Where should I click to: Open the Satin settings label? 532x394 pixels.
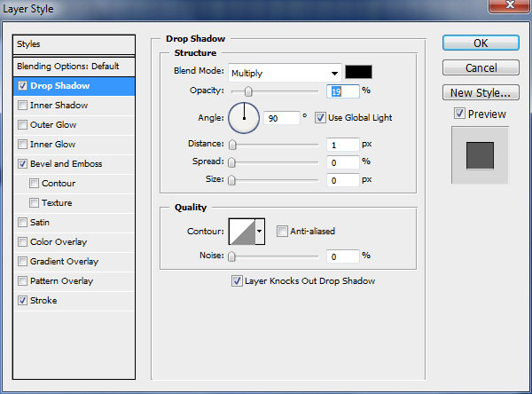(40, 223)
